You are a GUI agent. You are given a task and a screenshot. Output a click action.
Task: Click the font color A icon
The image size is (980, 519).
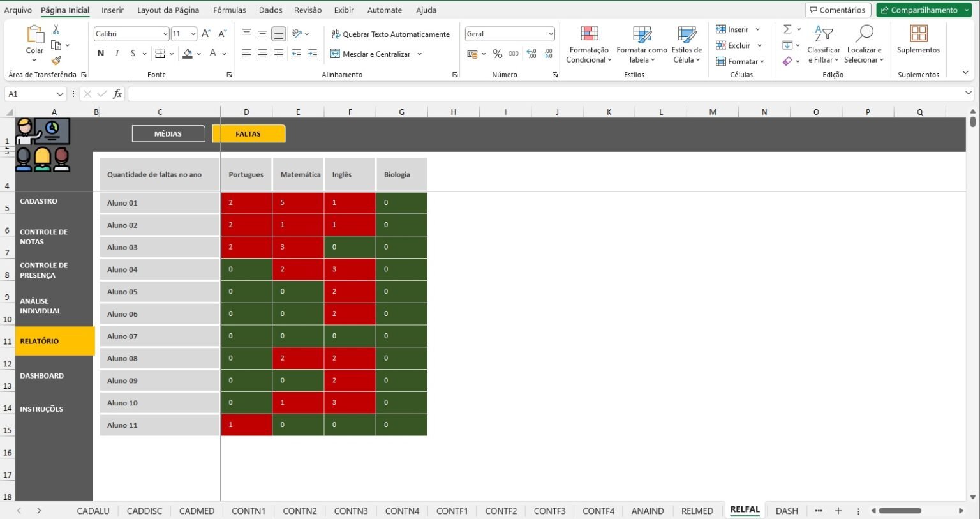click(213, 54)
